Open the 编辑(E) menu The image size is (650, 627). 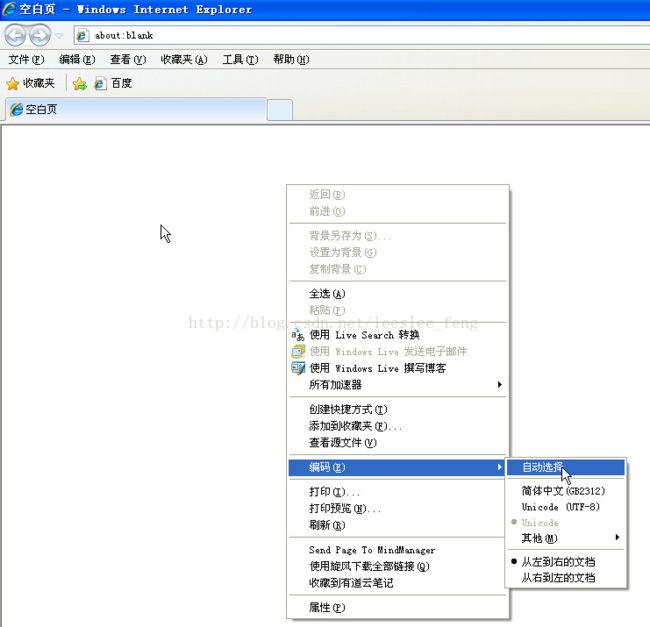pos(77,60)
